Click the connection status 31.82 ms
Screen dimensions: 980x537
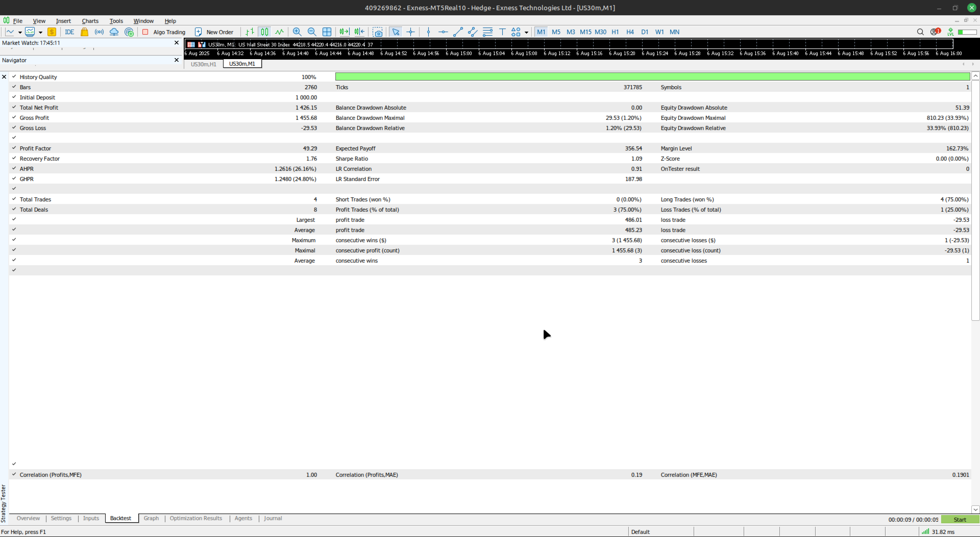pyautogui.click(x=938, y=532)
